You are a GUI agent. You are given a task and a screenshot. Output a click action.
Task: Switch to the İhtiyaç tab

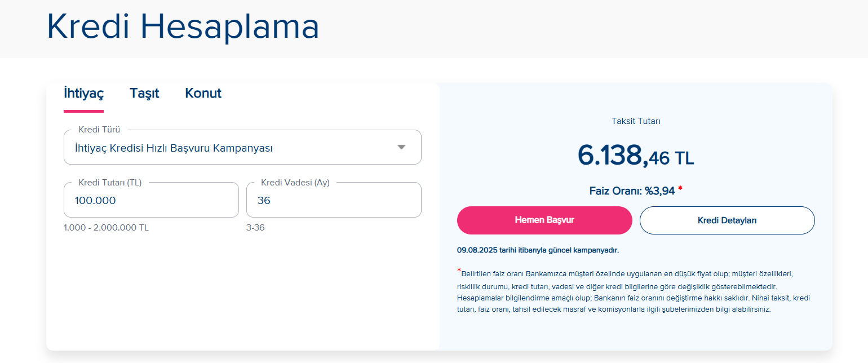tap(83, 94)
